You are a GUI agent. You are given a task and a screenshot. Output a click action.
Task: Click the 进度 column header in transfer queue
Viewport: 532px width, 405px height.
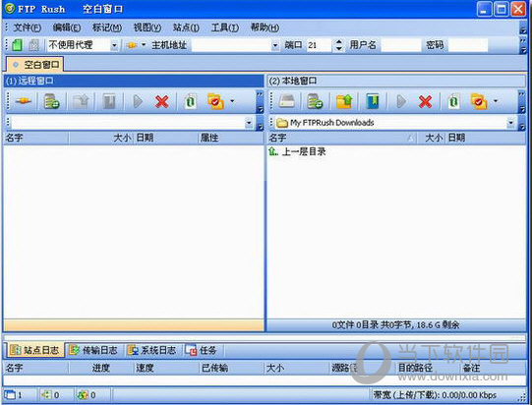(100, 368)
